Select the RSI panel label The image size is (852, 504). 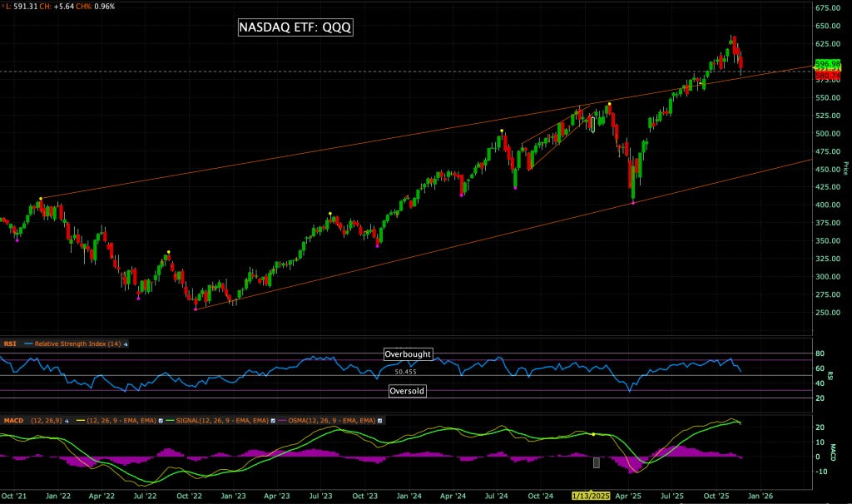click(x=10, y=343)
